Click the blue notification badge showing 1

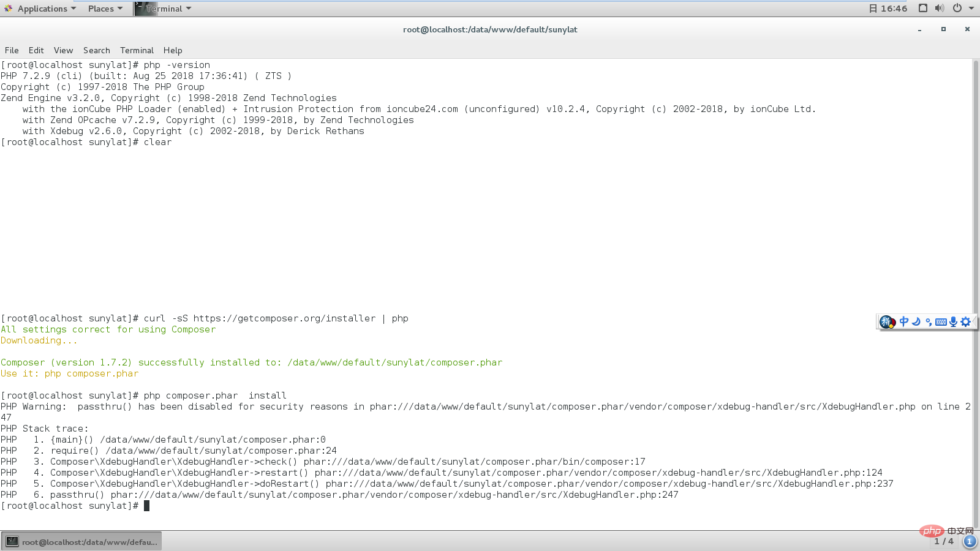(x=970, y=541)
